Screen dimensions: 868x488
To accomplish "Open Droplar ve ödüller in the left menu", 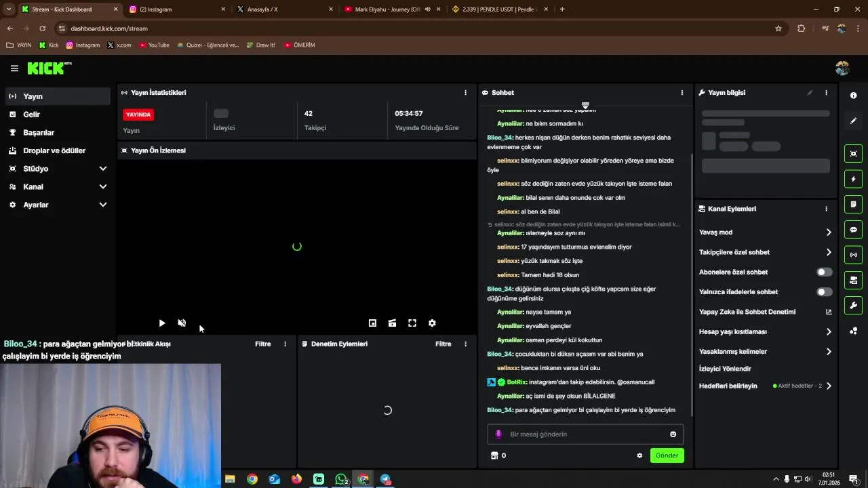I will click(x=57, y=150).
